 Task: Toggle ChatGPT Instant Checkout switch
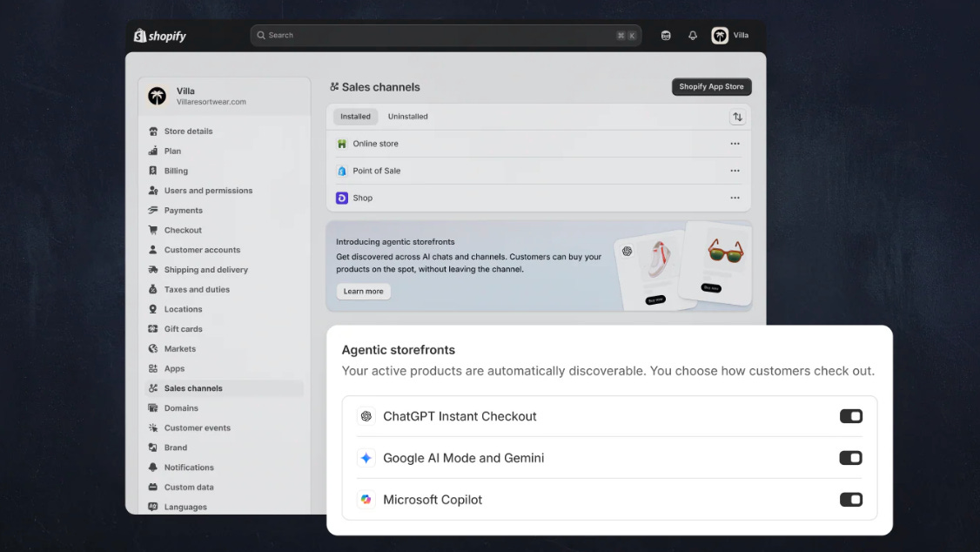click(x=850, y=416)
